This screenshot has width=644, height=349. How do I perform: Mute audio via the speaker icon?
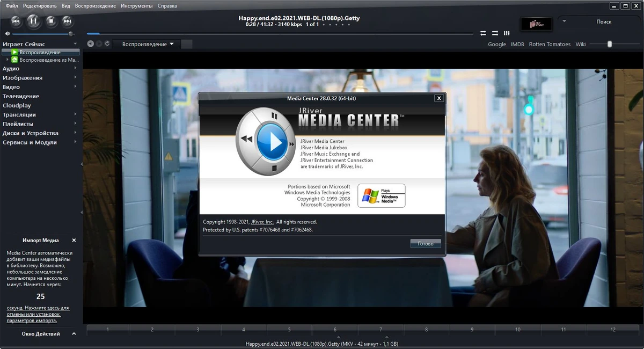pos(8,34)
